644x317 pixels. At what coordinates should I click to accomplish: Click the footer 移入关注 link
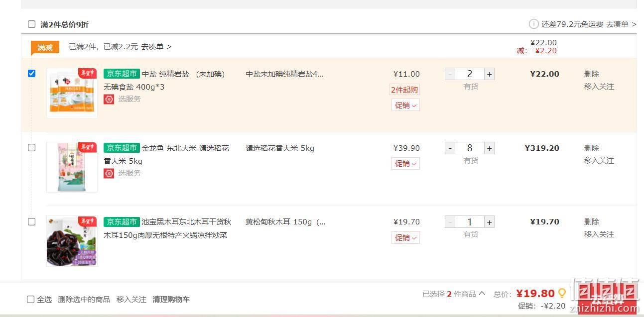131,299
